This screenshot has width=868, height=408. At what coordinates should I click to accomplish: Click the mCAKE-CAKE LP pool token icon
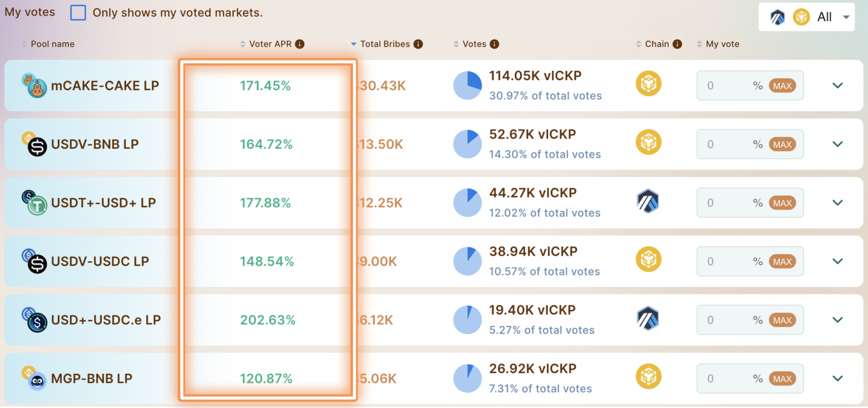click(34, 85)
